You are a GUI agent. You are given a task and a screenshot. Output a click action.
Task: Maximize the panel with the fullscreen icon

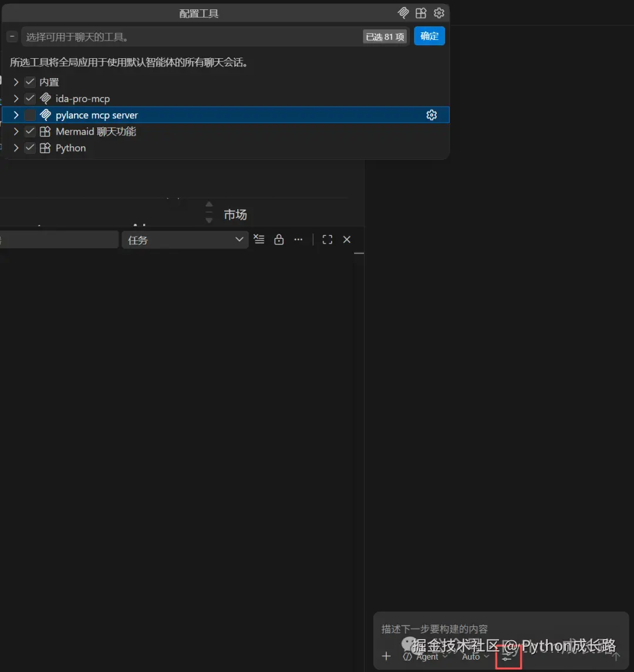328,239
